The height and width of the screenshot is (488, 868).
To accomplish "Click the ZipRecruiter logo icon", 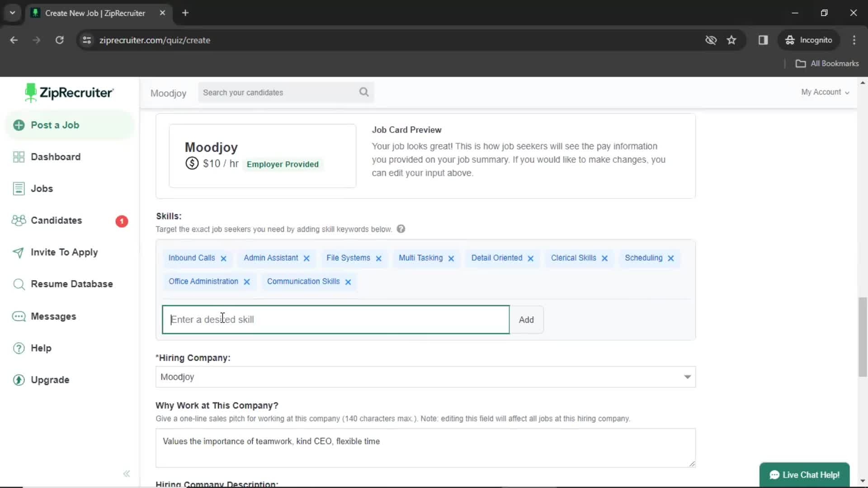I will pos(30,93).
